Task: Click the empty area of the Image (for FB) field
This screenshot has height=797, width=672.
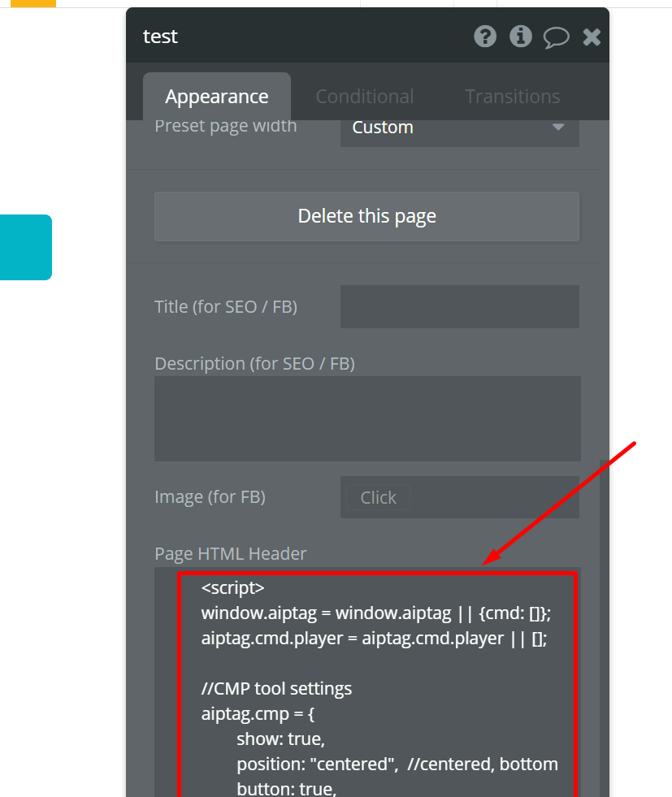Action: 493,497
